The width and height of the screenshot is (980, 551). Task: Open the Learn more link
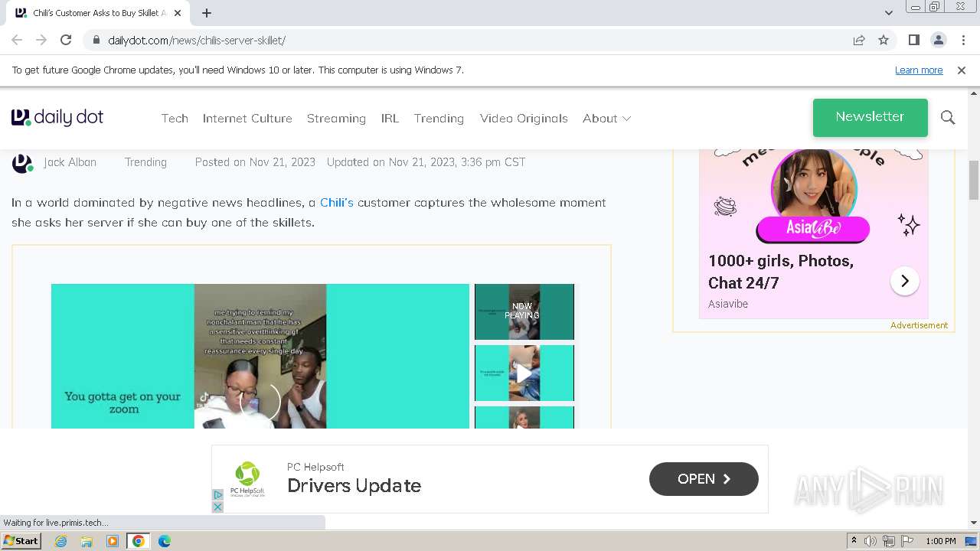click(919, 70)
